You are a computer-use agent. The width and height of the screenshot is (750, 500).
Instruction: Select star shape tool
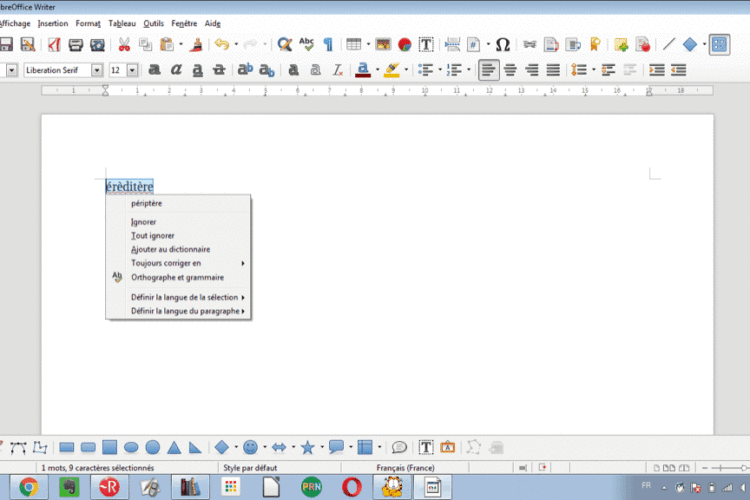pyautogui.click(x=308, y=448)
